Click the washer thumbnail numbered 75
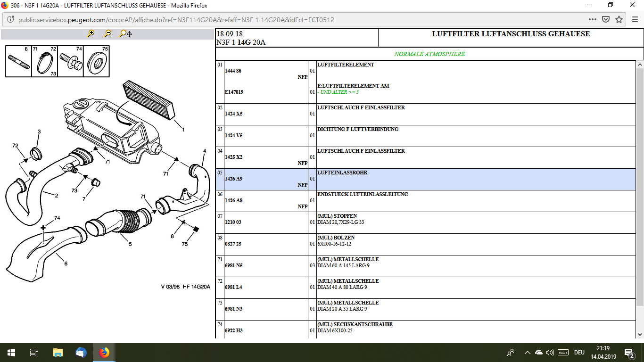Image resolution: width=644 pixels, height=362 pixels. [97, 62]
